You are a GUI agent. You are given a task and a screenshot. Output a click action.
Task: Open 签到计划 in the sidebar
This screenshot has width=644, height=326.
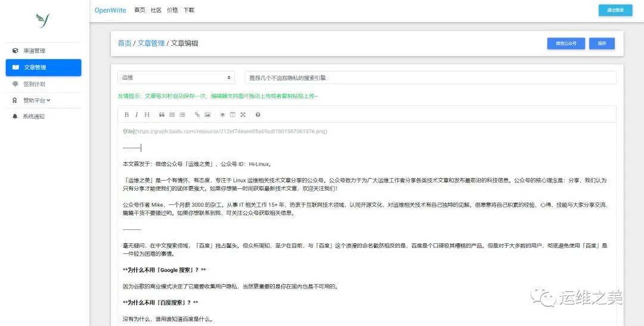click(44, 84)
